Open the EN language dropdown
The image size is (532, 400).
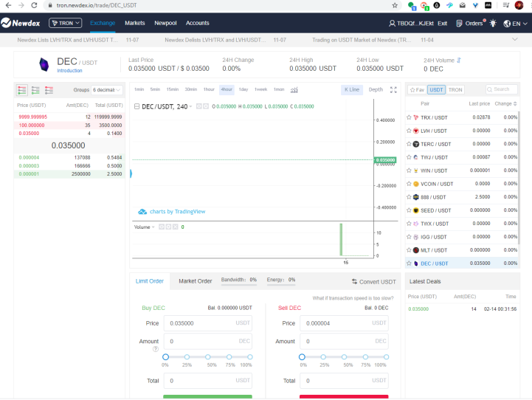tap(515, 24)
